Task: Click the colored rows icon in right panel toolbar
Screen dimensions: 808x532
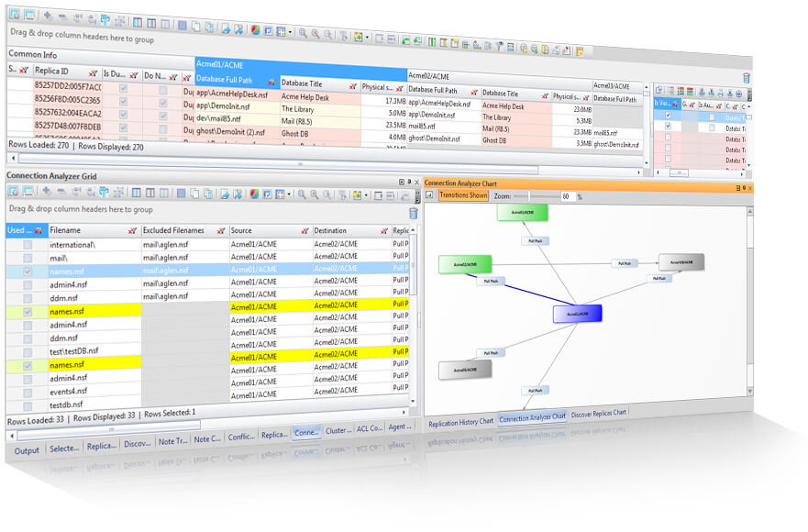Action: pyautogui.click(x=690, y=92)
